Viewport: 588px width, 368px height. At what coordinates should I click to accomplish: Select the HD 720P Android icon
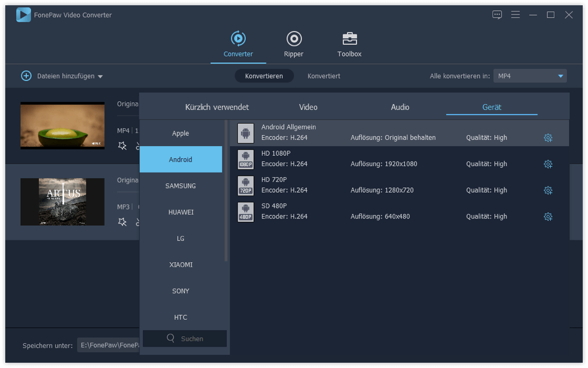(x=246, y=186)
